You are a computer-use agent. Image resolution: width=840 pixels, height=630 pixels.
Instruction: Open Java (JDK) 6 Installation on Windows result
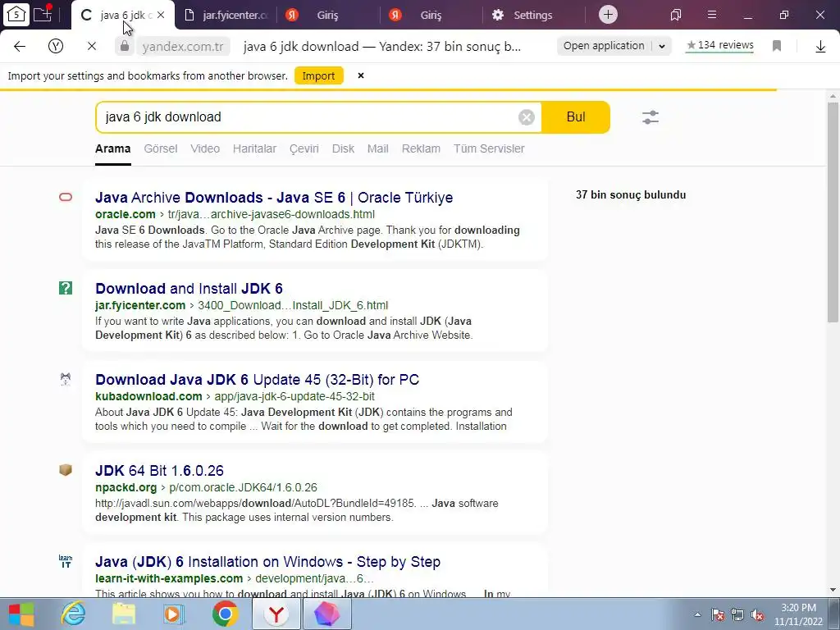pyautogui.click(x=268, y=561)
